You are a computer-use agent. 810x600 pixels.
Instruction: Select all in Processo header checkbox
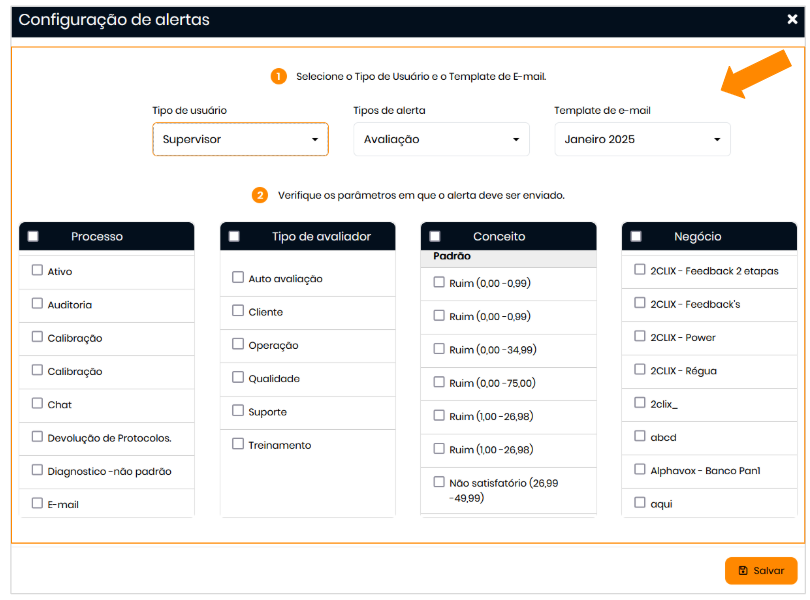(x=33, y=236)
